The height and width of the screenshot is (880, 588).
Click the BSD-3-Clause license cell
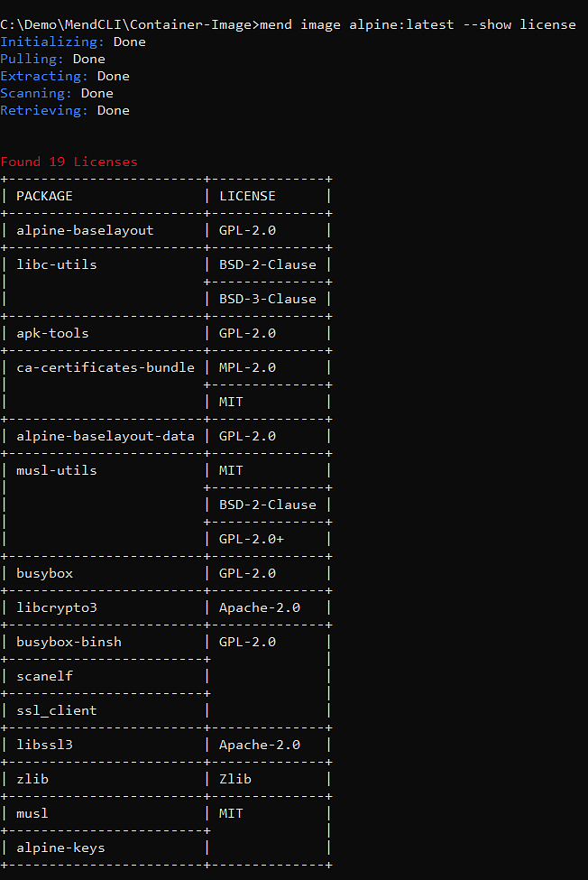(267, 299)
